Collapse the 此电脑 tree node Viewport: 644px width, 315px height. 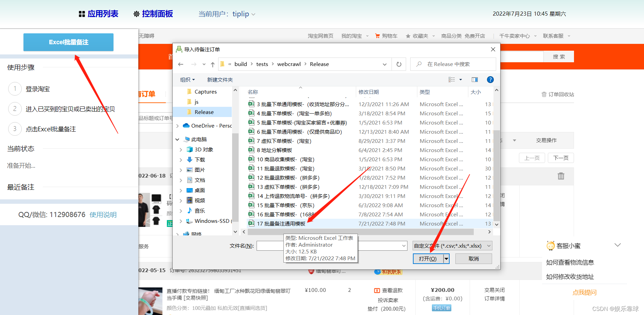[x=177, y=139]
